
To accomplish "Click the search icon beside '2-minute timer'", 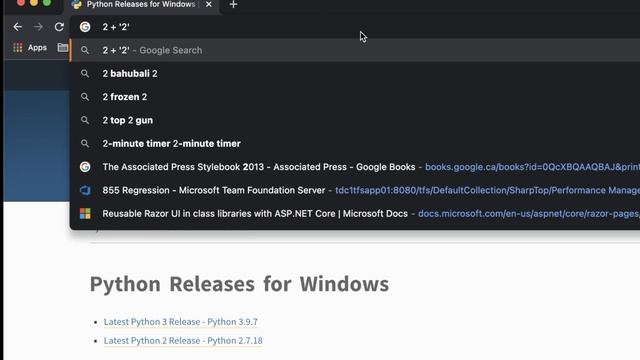I will (85, 143).
